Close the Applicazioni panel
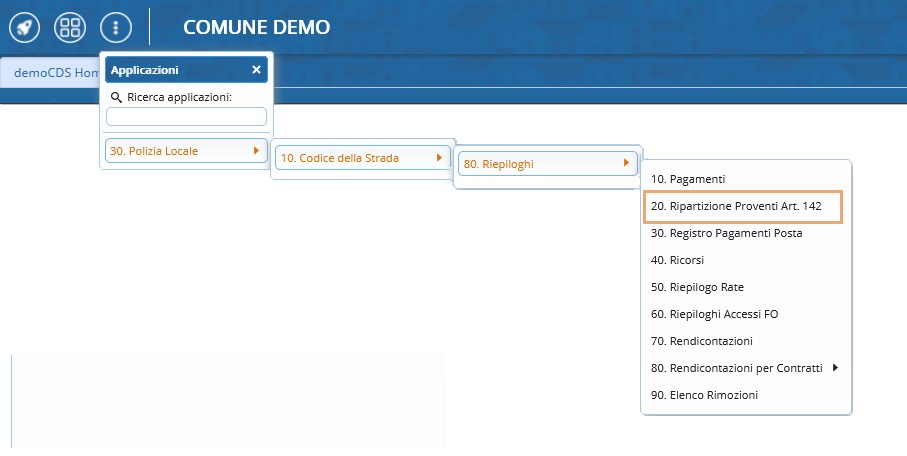Image resolution: width=907 pixels, height=456 pixels. [x=256, y=70]
